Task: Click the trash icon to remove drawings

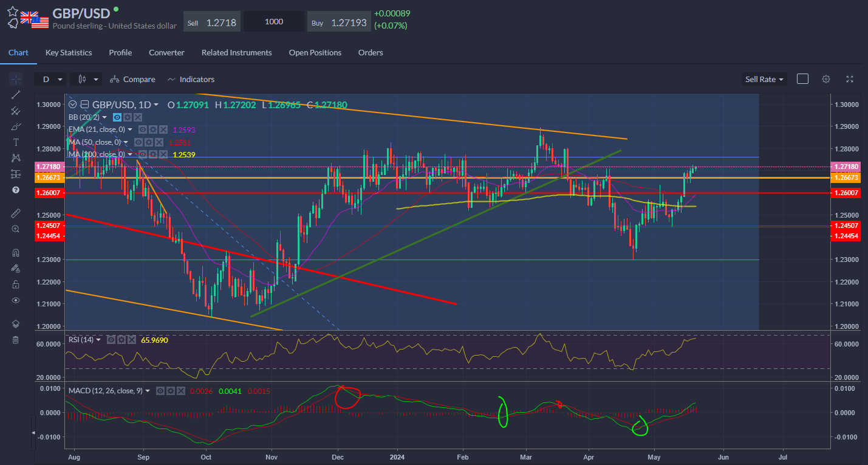Action: [16, 340]
